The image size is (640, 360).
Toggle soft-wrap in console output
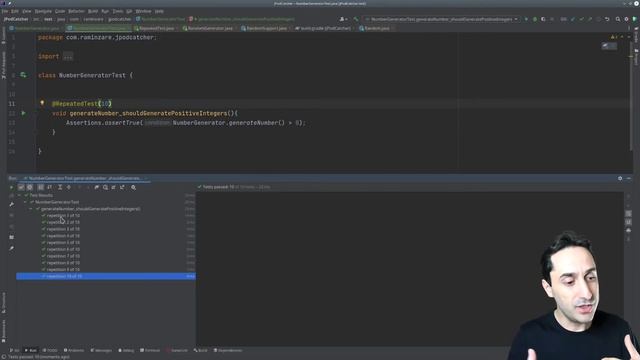[x=629, y=214]
